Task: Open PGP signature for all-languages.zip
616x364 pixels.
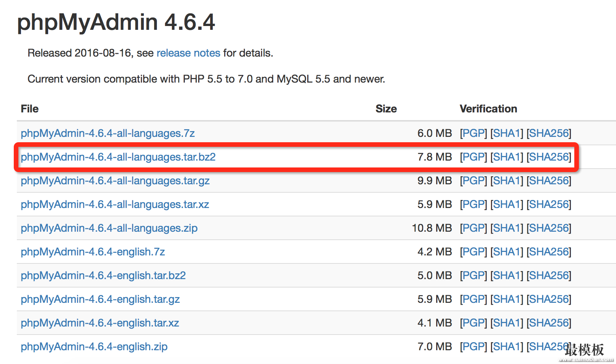Action: point(473,228)
